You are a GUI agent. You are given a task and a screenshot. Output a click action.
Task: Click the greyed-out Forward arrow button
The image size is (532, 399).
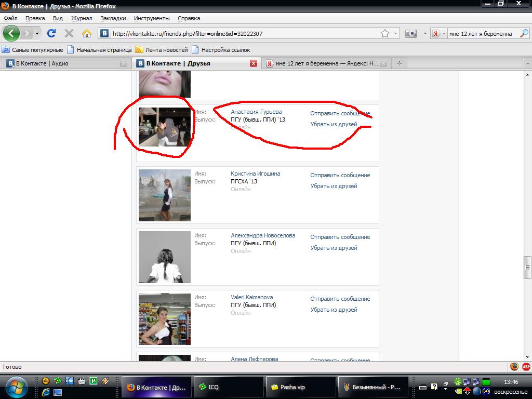(x=27, y=33)
